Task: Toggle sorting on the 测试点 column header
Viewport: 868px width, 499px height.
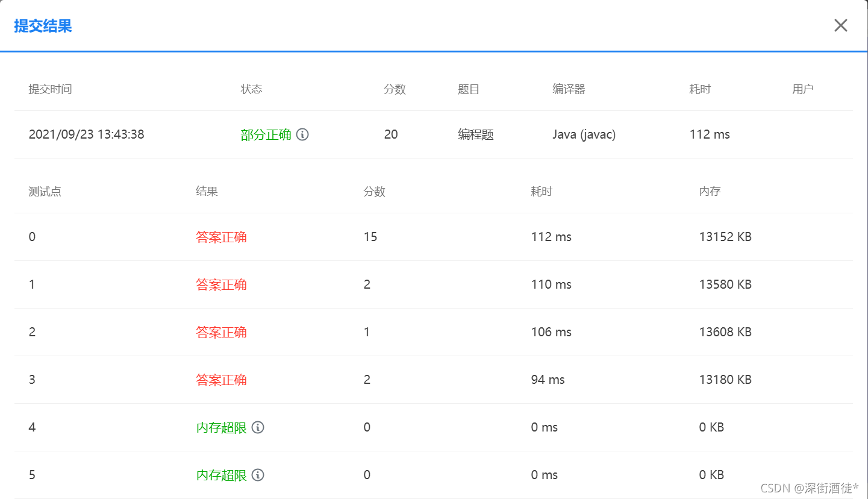Action: 45,191
